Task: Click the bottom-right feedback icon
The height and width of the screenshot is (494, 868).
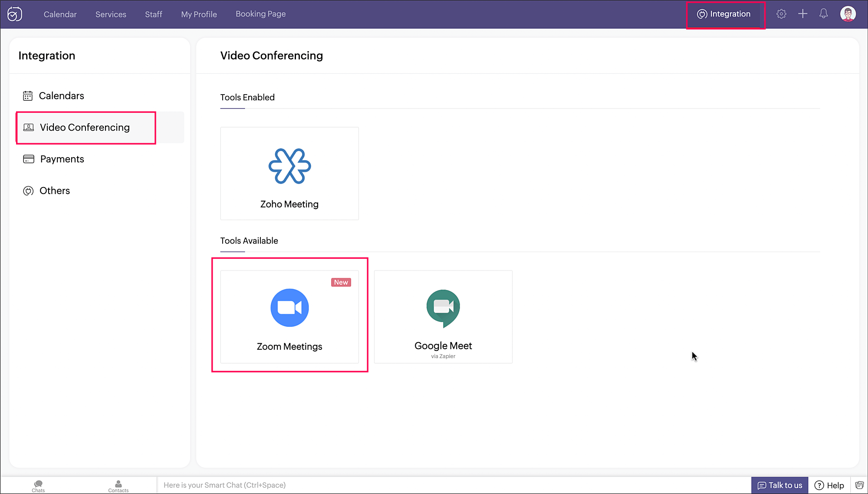Action: pyautogui.click(x=859, y=485)
